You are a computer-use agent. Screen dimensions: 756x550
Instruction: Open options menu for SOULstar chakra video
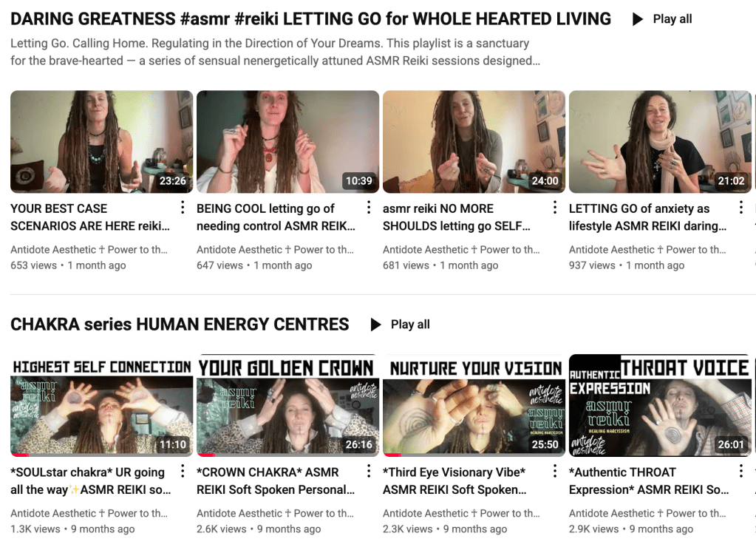pyautogui.click(x=183, y=471)
